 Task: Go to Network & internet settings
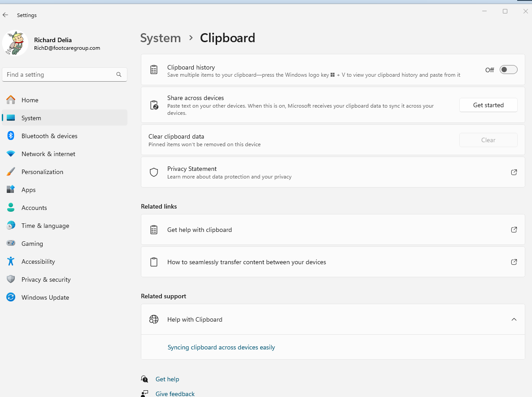point(65,154)
